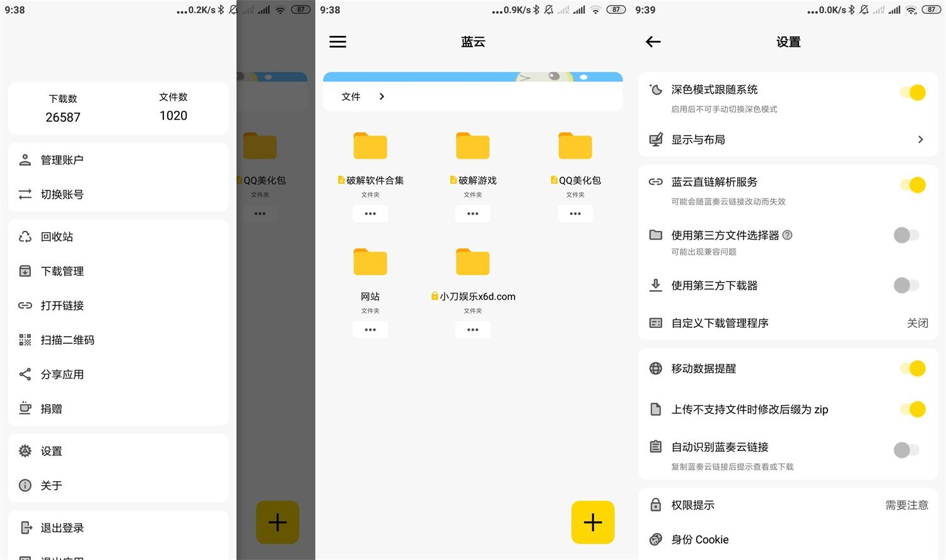Tap 退出登录 logout button
Screen dimensions: 946x560
pyautogui.click(x=62, y=528)
